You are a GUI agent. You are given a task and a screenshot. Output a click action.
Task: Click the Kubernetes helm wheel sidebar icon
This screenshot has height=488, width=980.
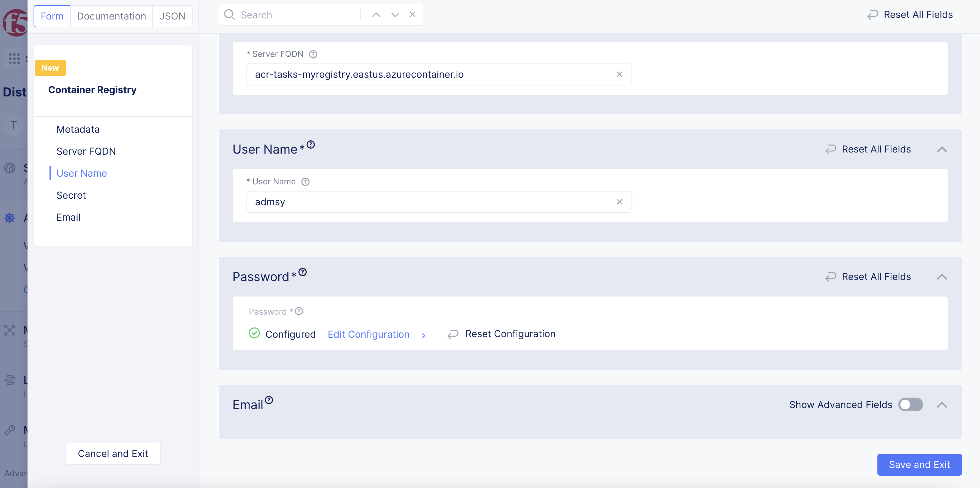coord(10,218)
